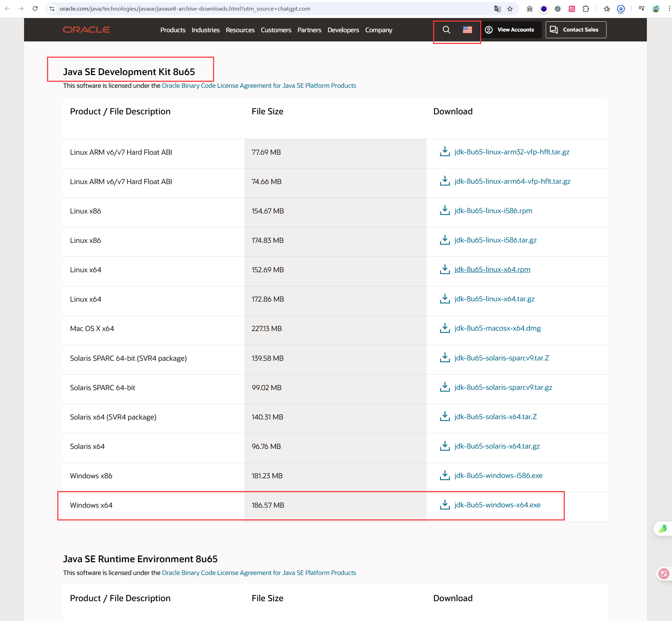The image size is (672, 621).
Task: Download jdk-8u65-solaris-sparcv9.tar.Z
Action: tap(502, 358)
